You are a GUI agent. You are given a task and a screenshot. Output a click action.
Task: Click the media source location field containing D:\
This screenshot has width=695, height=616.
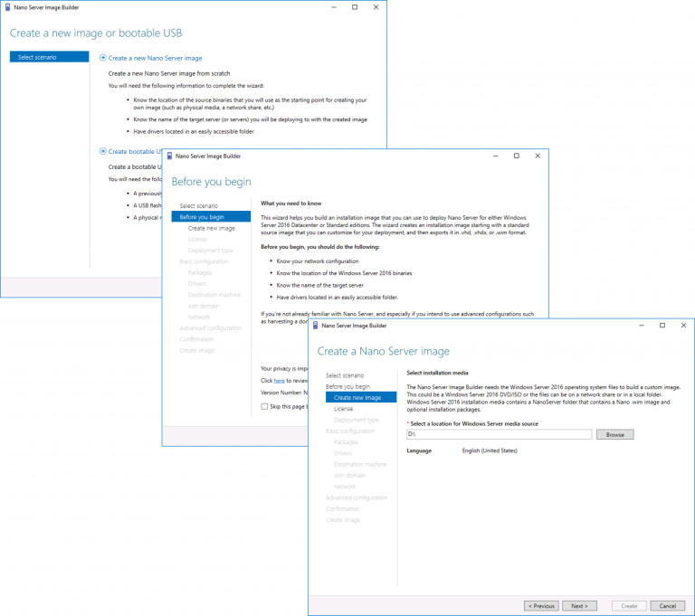[500, 434]
